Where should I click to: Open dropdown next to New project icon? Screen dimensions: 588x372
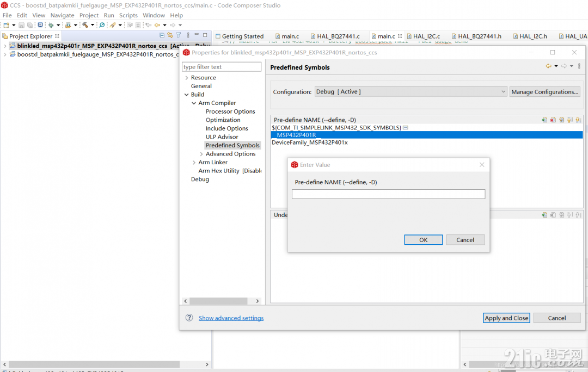pos(14,25)
